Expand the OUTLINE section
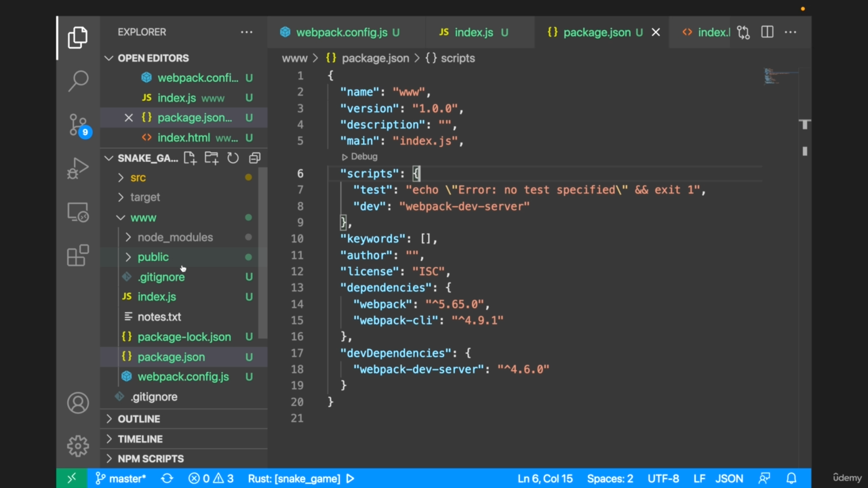The image size is (868, 488). coord(138,419)
